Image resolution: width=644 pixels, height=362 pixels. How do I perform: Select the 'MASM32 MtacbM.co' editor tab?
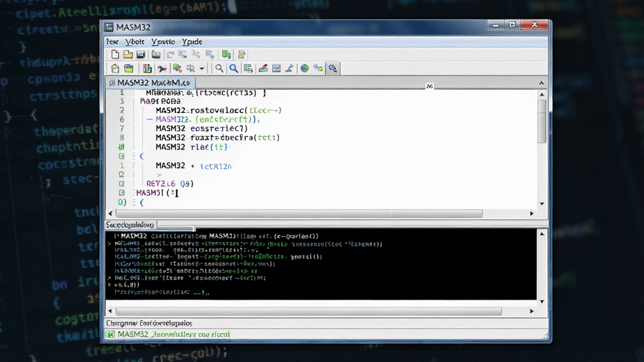pos(150,83)
